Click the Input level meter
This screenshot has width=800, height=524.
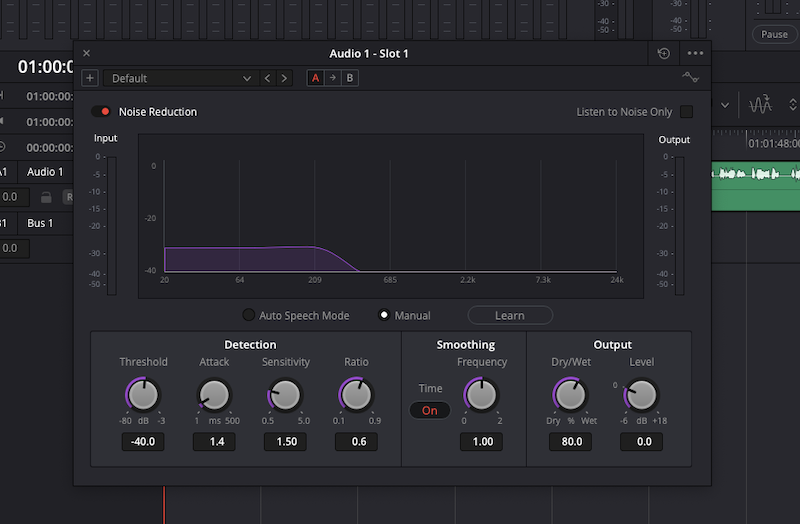coord(112,226)
